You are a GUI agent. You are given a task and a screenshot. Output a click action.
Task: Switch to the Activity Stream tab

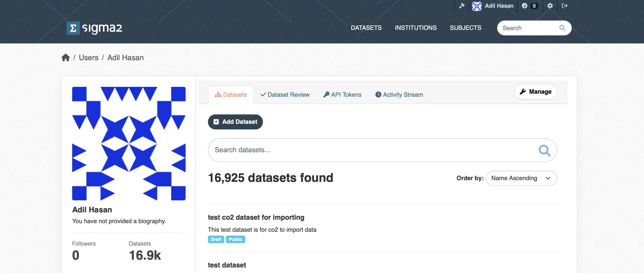tap(399, 95)
